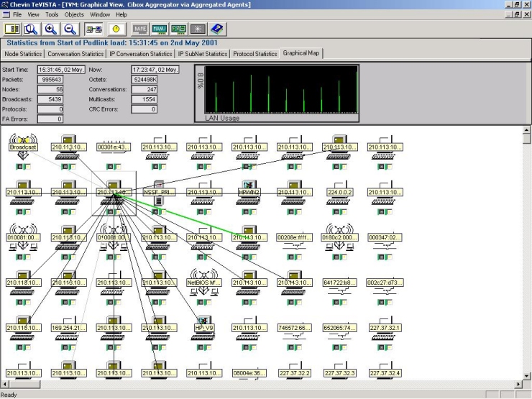Select the 641722:b8 device node

pyautogui.click(x=339, y=283)
